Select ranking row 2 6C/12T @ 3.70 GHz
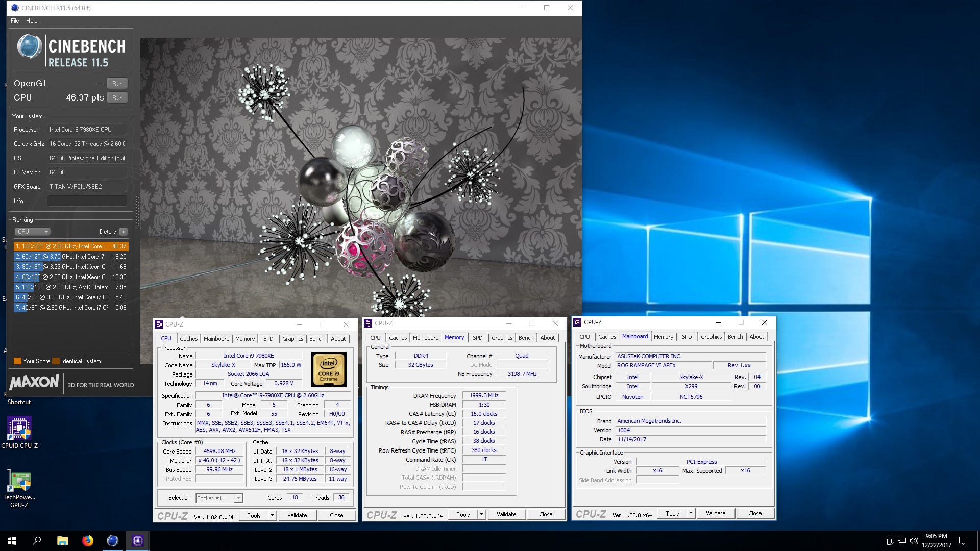The width and height of the screenshot is (980, 551). point(70,257)
